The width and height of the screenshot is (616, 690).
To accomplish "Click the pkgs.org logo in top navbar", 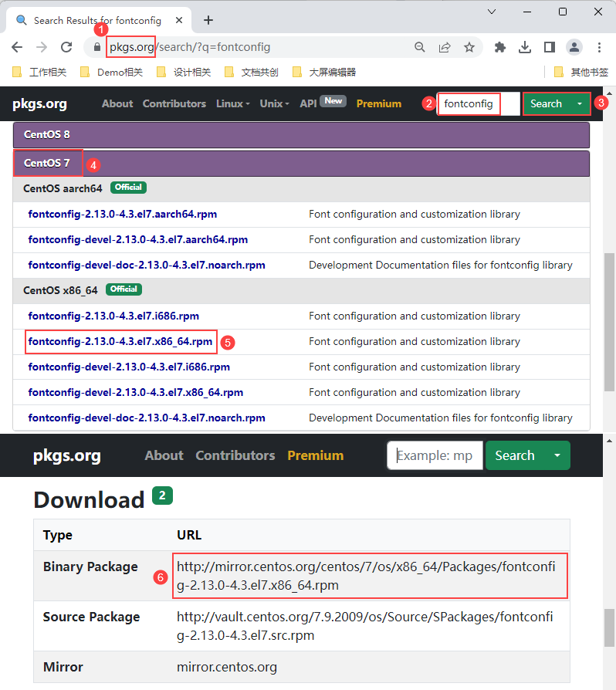I will point(39,104).
